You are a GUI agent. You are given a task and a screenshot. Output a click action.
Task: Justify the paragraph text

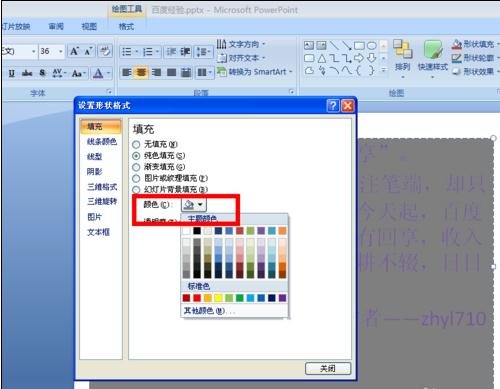171,72
